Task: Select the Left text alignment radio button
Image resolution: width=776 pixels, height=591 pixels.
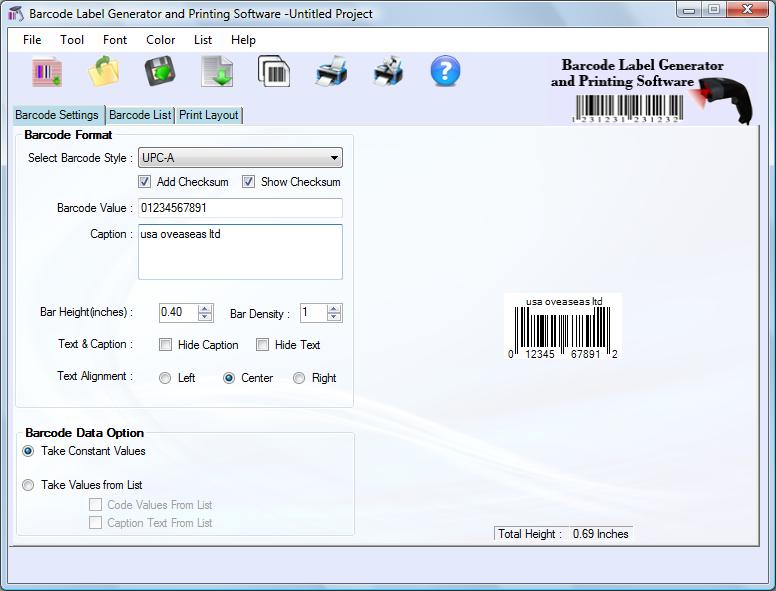Action: [x=166, y=378]
